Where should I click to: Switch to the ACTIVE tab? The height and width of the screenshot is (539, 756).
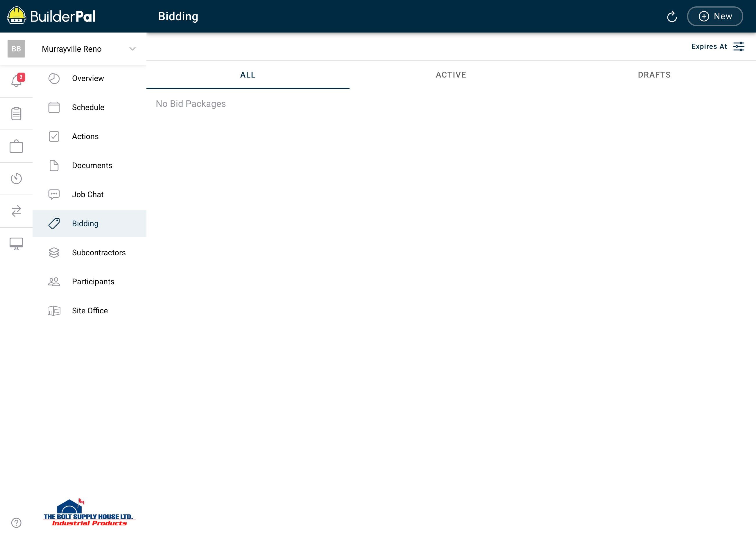[451, 75]
